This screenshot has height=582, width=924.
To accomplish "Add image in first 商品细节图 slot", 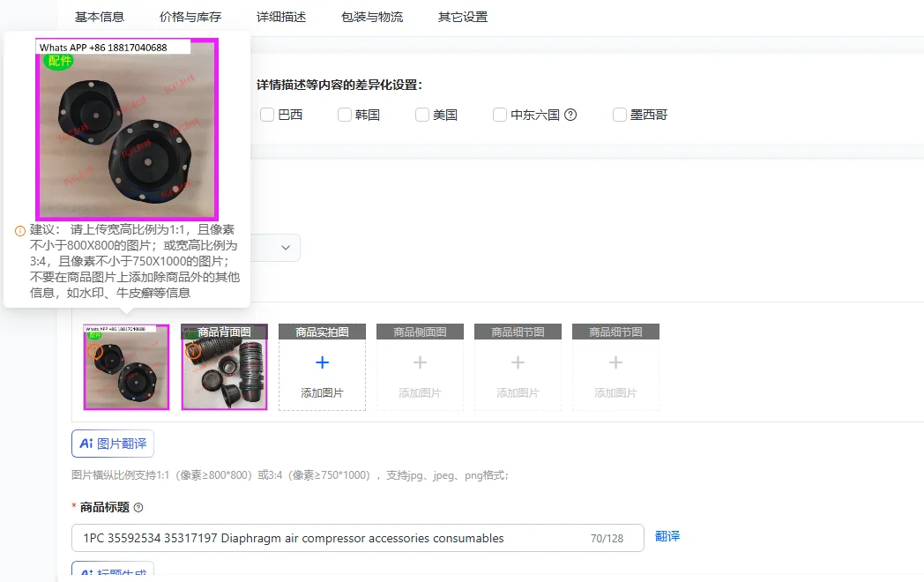I will click(x=518, y=368).
